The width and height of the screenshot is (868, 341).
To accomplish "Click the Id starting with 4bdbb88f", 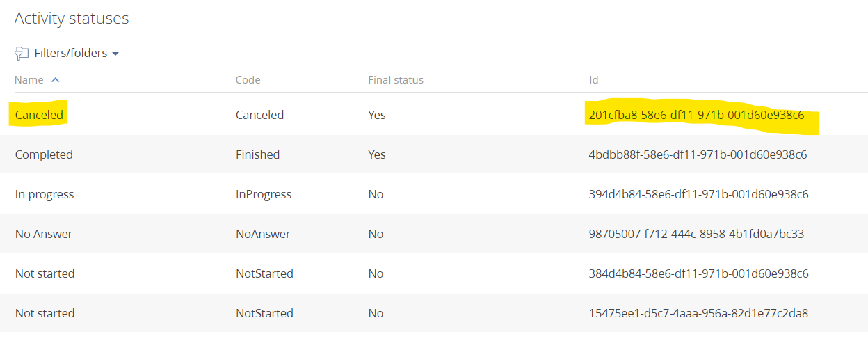I will [x=698, y=154].
